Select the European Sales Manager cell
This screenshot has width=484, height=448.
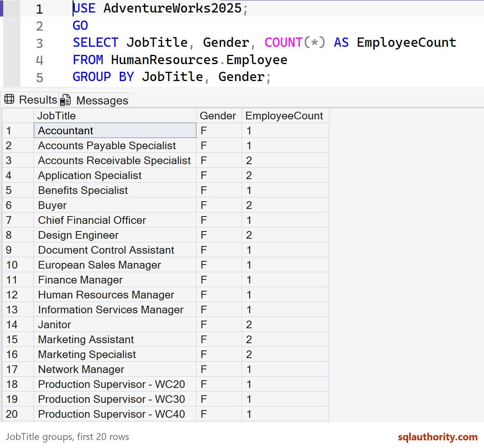[x=115, y=265]
